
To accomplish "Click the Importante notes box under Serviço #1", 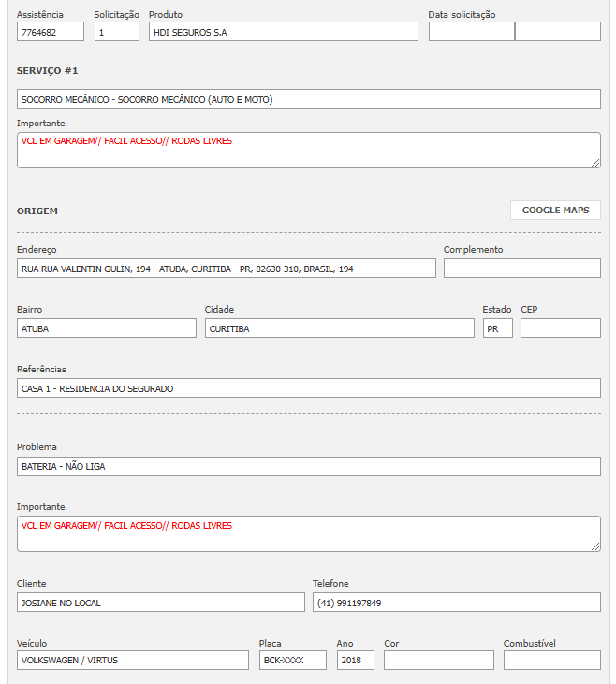I will point(308,150).
